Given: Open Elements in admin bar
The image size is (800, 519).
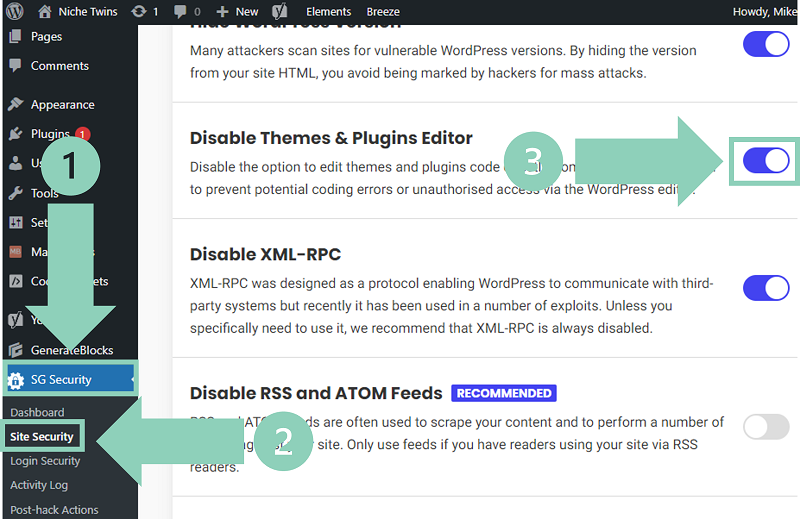Looking at the screenshot, I should point(328,11).
